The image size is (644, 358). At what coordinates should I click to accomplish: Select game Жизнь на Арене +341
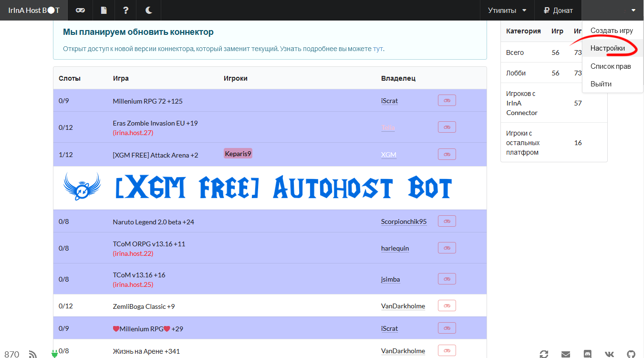pos(146,351)
